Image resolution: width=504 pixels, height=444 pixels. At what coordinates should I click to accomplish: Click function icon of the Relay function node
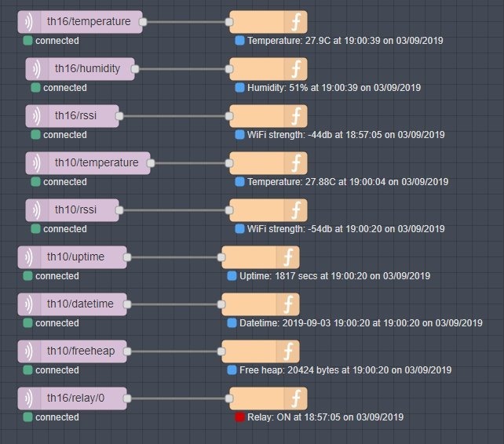point(296,399)
